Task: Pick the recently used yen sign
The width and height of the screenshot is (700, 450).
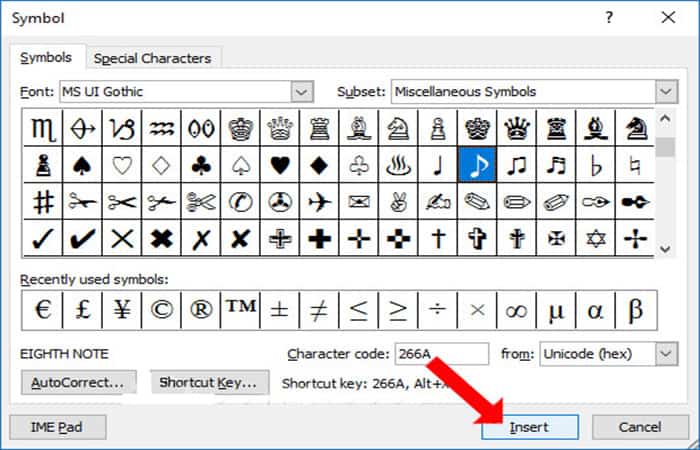Action: pos(122,310)
